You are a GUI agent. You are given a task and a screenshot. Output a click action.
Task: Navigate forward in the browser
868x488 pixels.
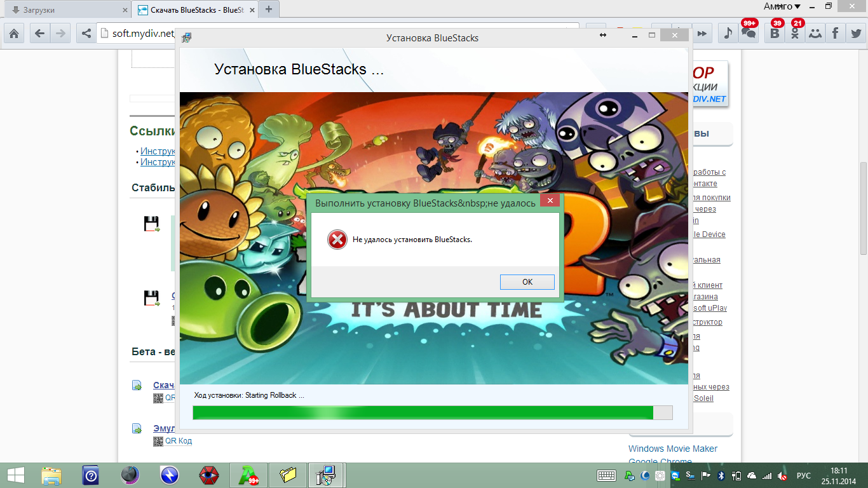pos(60,33)
